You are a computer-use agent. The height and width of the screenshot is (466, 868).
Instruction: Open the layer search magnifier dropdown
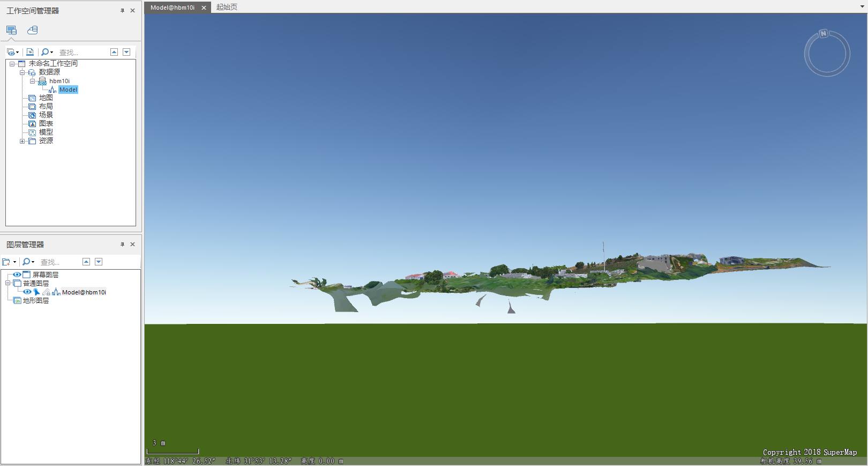tap(28, 262)
